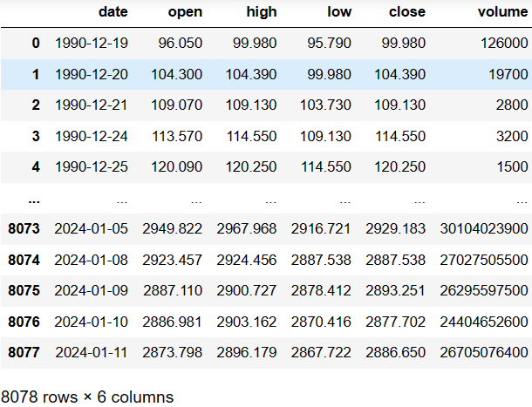
Task: Click date cell 2024-01-05
Action: [x=91, y=228]
